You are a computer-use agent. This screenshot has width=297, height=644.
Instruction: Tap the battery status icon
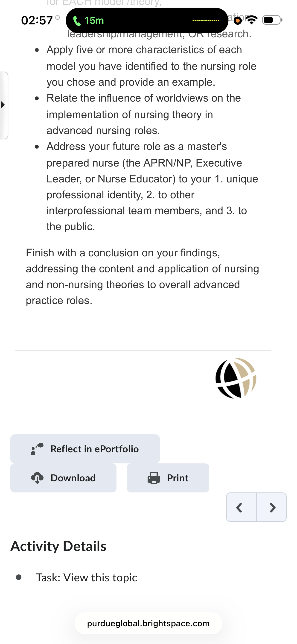point(272,20)
